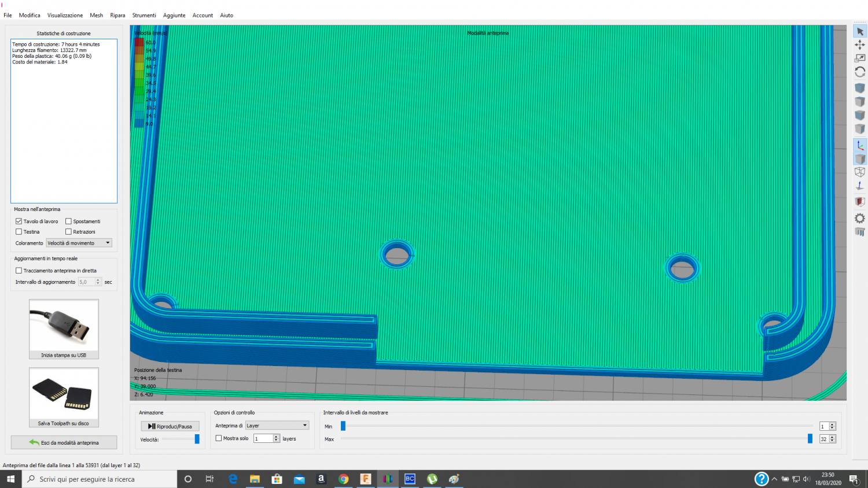The height and width of the screenshot is (488, 868).
Task: Enable the Mostra solo checkbox
Action: 219,438
